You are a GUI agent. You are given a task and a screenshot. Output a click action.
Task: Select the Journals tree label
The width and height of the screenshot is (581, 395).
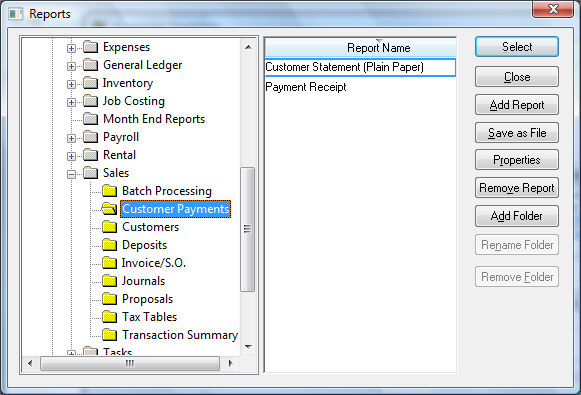pyautogui.click(x=143, y=281)
